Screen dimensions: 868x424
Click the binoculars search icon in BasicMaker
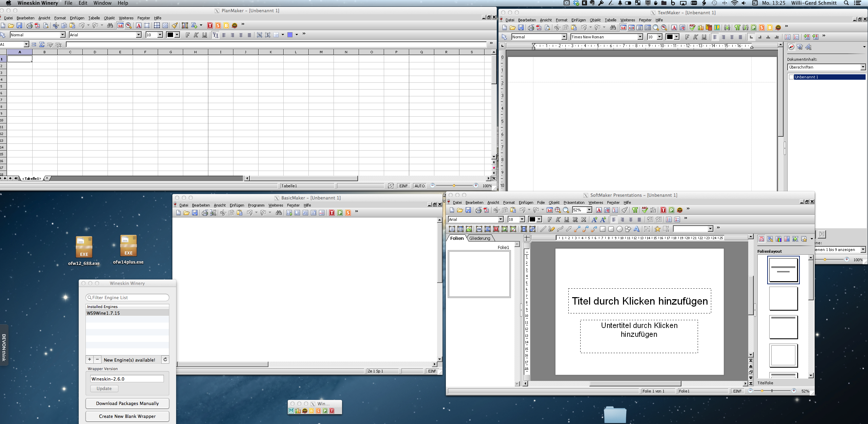279,213
